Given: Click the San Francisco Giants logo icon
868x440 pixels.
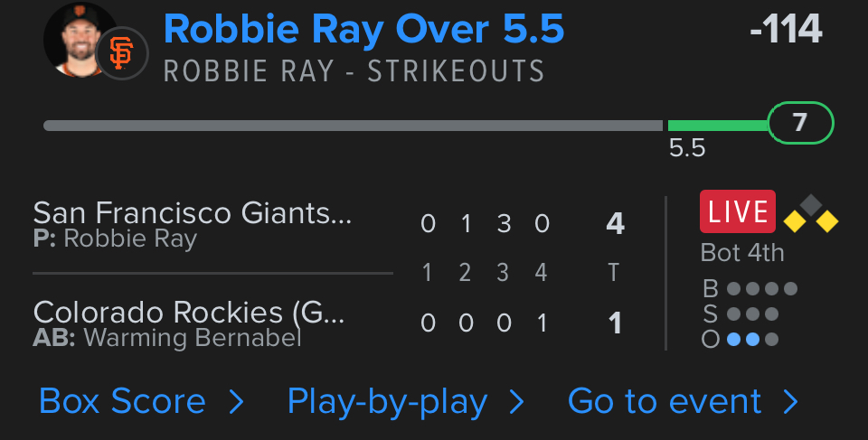Looking at the screenshot, I should [121, 54].
